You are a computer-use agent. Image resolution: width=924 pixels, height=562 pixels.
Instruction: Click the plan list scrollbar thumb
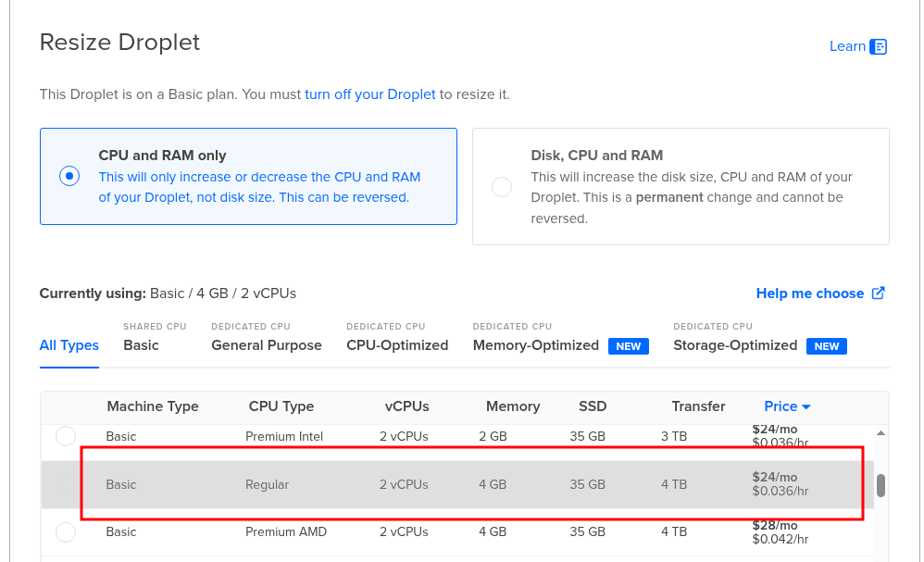click(x=880, y=485)
